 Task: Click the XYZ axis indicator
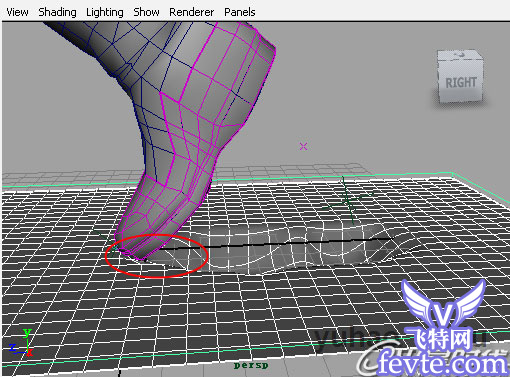[22, 342]
